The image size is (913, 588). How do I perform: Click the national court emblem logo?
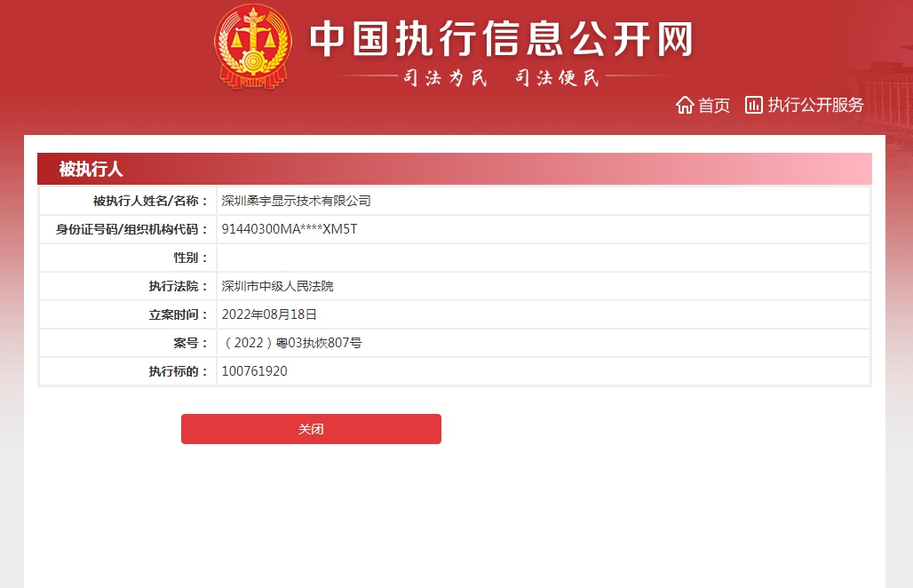pyautogui.click(x=253, y=46)
